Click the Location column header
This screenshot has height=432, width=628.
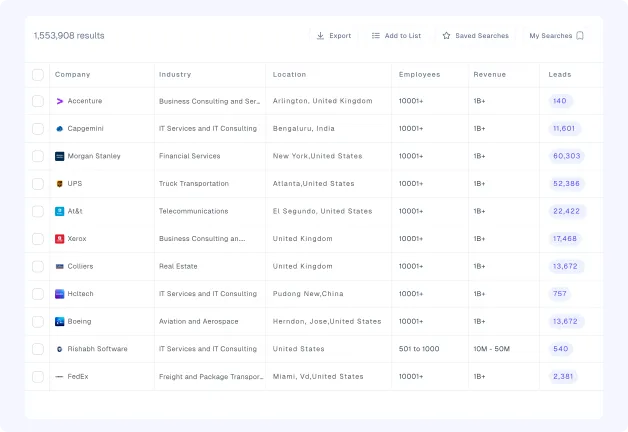[289, 74]
